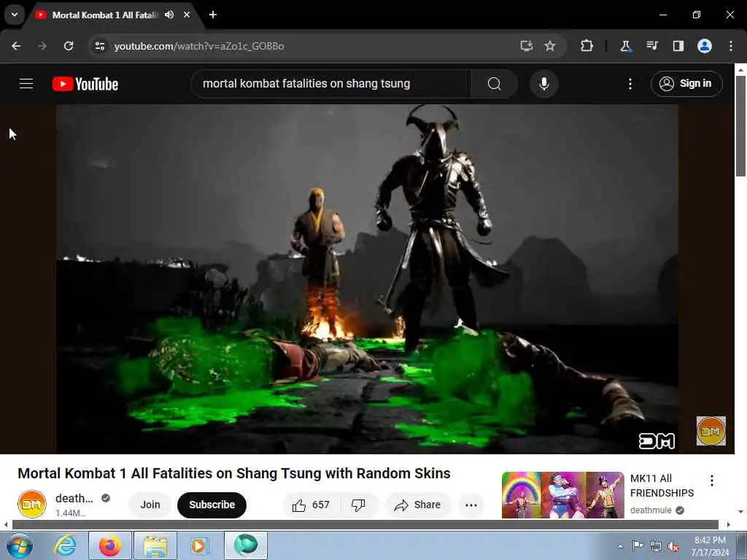Open the media player taskbar icon

(199, 545)
